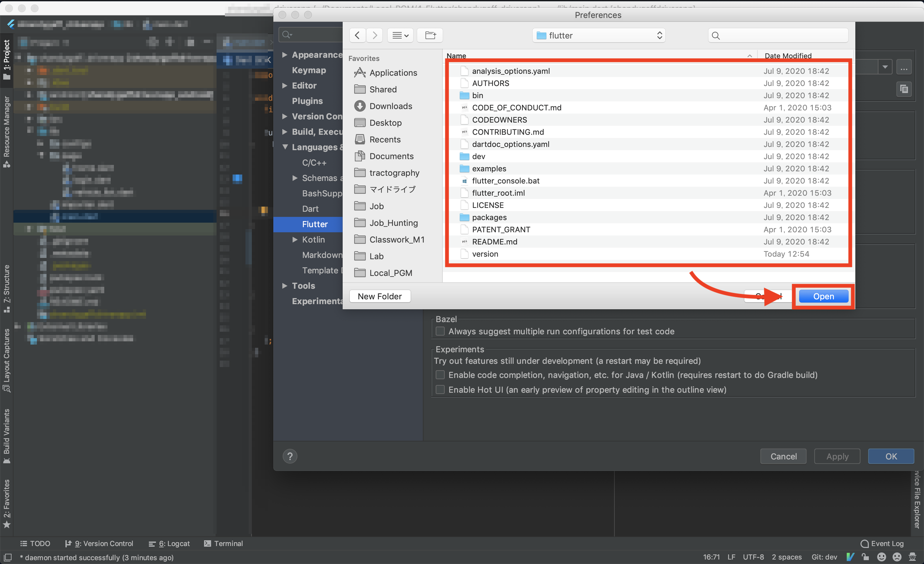This screenshot has height=564, width=924.
Task: Expand Version Control settings
Action: pos(285,116)
